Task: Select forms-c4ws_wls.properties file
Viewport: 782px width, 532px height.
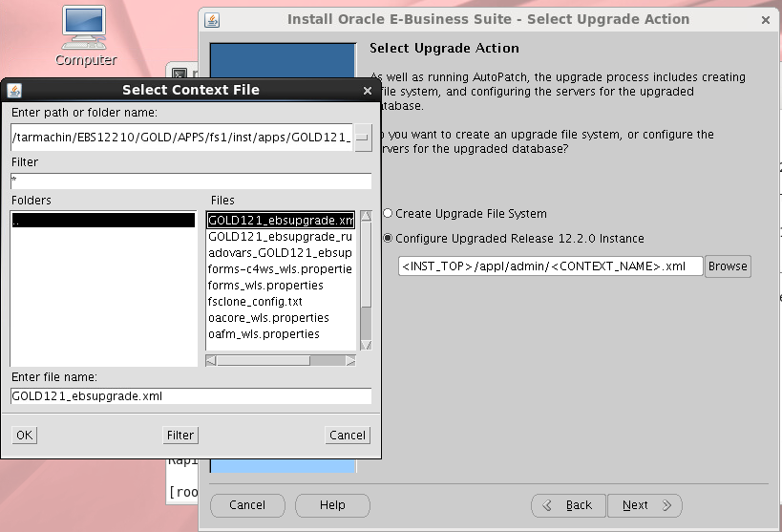Action: point(281,269)
